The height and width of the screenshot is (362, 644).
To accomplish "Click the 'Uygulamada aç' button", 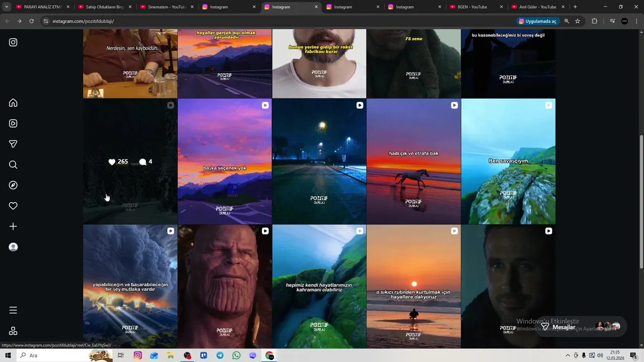I will click(537, 21).
